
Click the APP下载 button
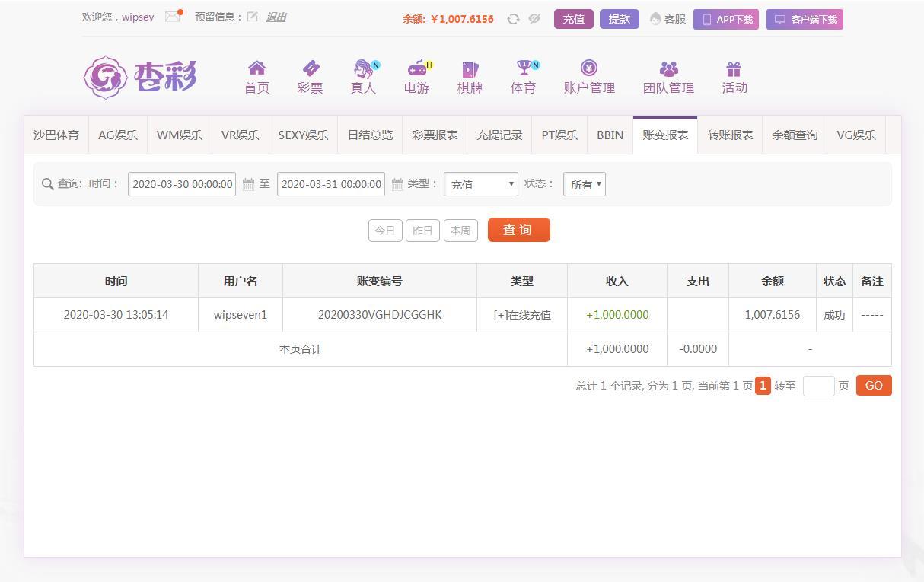[x=726, y=19]
